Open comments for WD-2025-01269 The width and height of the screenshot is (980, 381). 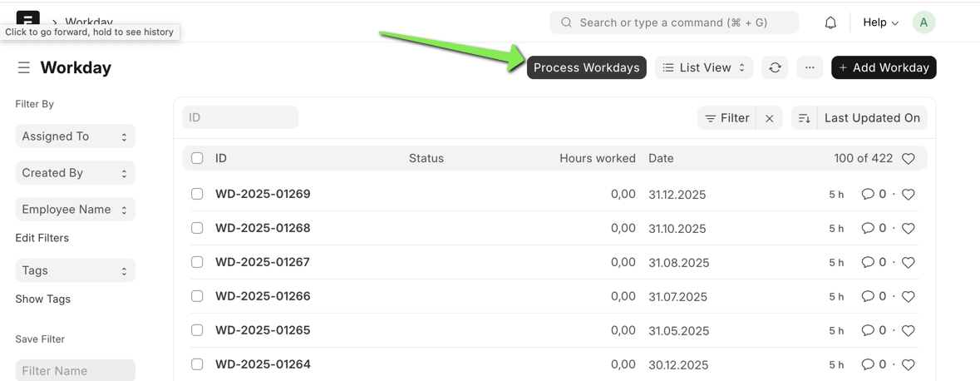874,194
